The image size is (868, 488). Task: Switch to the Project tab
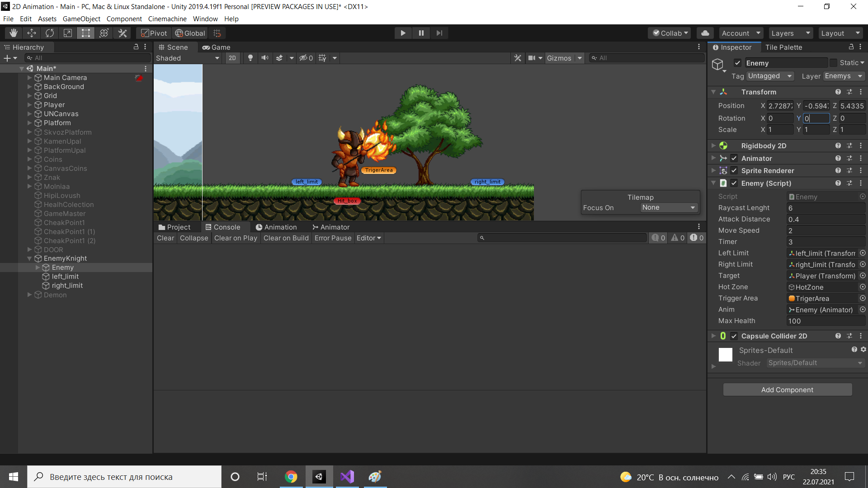tap(175, 227)
